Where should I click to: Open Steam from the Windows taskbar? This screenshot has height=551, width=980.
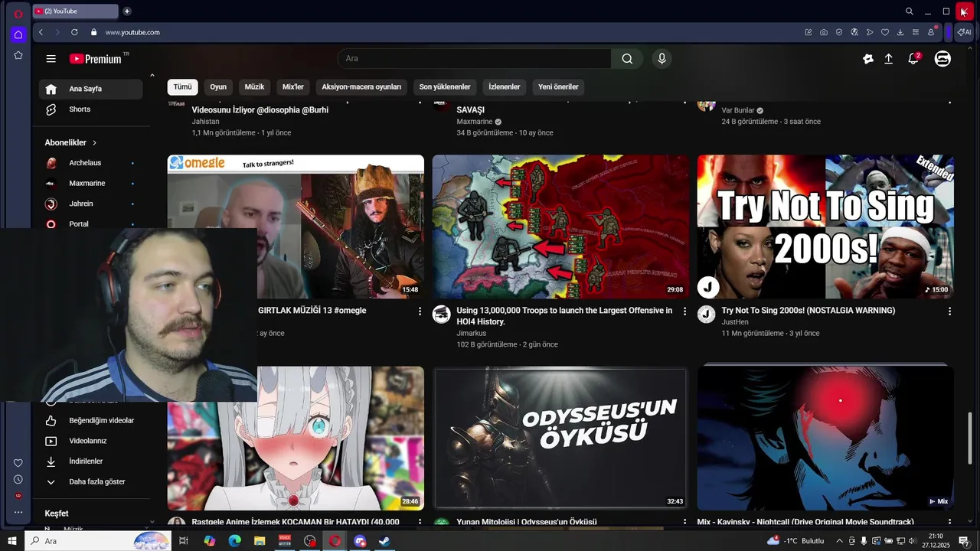(384, 541)
